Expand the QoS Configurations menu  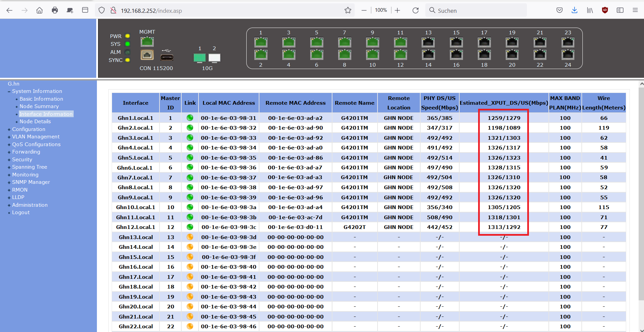pos(9,144)
